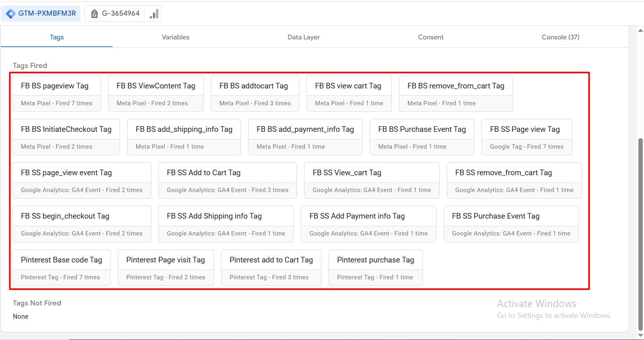Image resolution: width=644 pixels, height=340 pixels.
Task: Open the Data Layer tab
Action: coord(304,37)
